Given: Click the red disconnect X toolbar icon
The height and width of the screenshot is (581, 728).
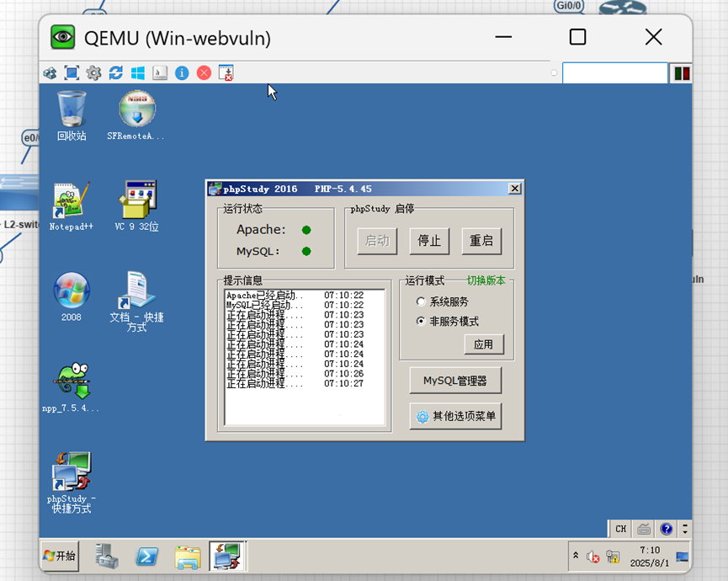Looking at the screenshot, I should (x=204, y=73).
